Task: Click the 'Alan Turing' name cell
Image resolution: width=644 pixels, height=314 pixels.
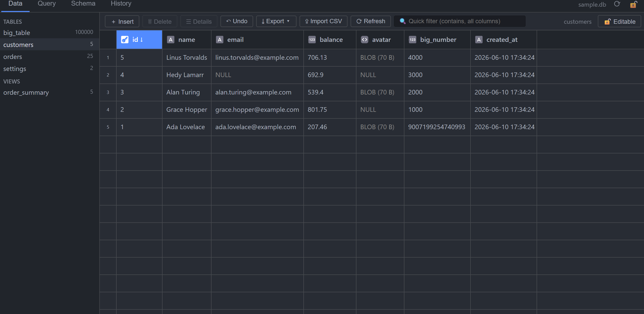Action: 187,92
